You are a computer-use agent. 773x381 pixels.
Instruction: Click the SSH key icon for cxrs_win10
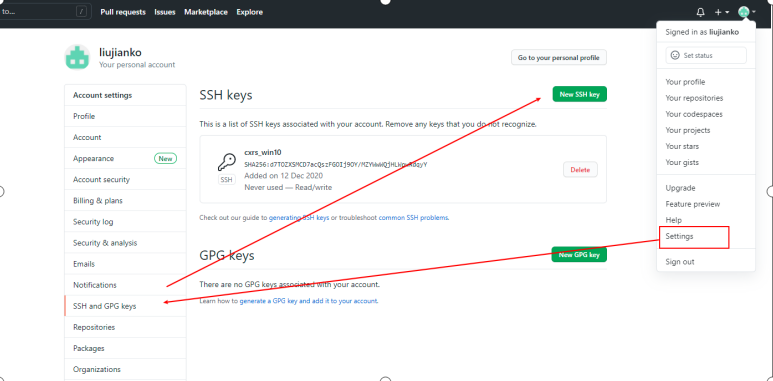pos(226,162)
